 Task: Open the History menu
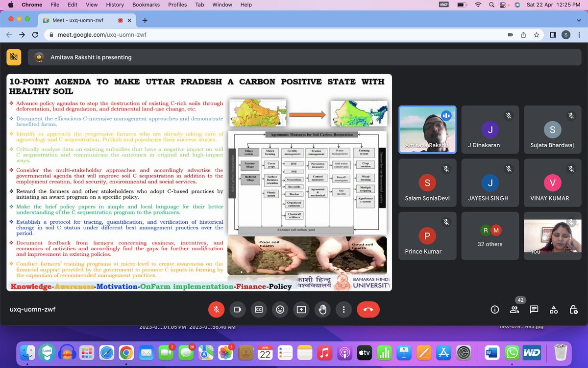pyautogui.click(x=115, y=5)
